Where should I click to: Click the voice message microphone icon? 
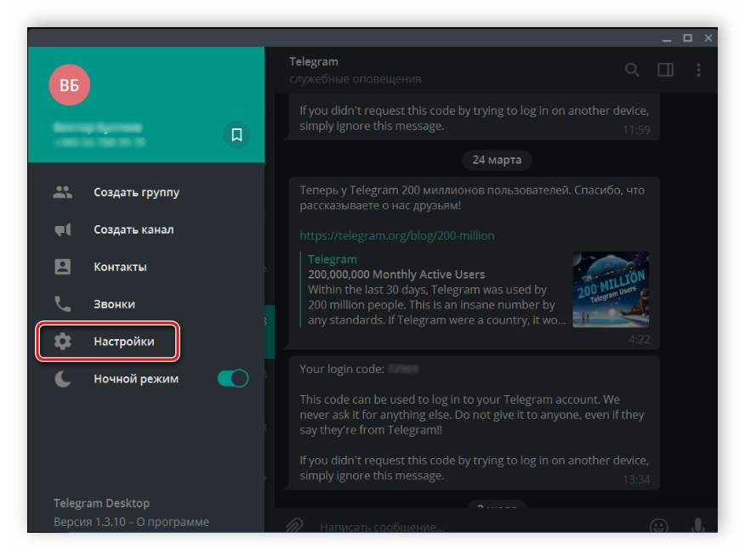(x=697, y=526)
